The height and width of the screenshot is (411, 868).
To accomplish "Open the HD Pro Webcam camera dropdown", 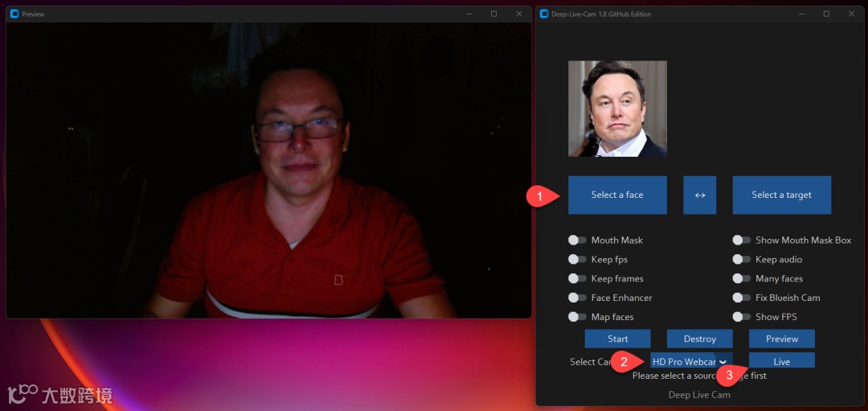I will coord(691,361).
